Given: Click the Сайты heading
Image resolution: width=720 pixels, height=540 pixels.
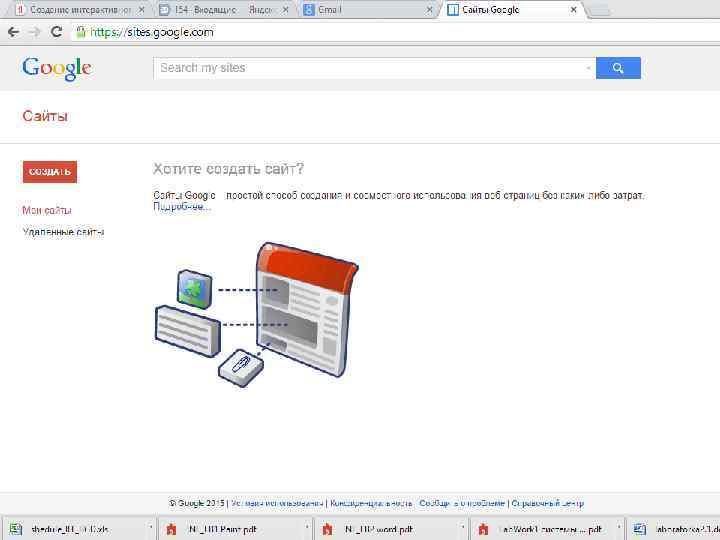Looking at the screenshot, I should click(45, 116).
